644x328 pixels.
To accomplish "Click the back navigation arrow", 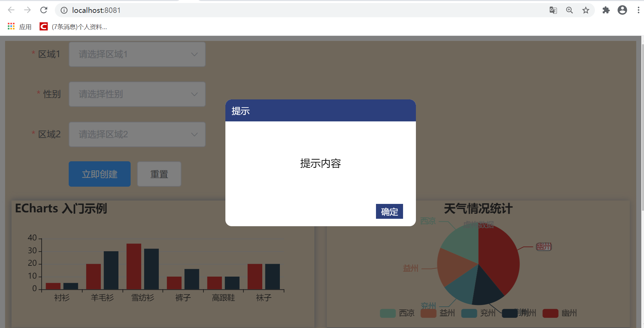I will (11, 10).
